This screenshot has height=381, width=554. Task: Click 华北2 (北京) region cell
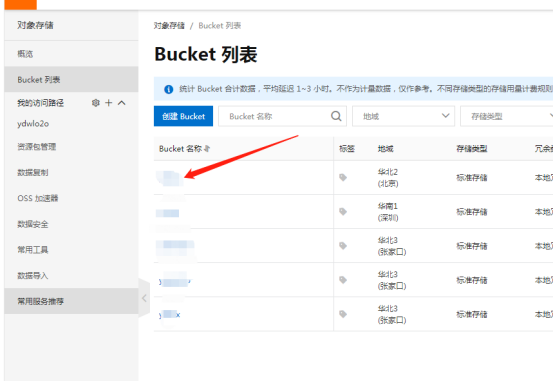[388, 178]
